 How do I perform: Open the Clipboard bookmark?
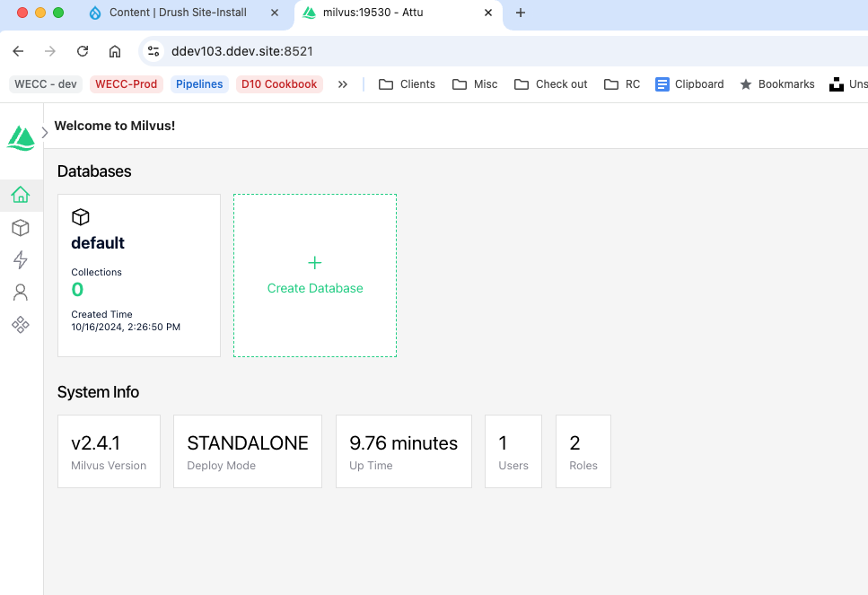point(689,84)
